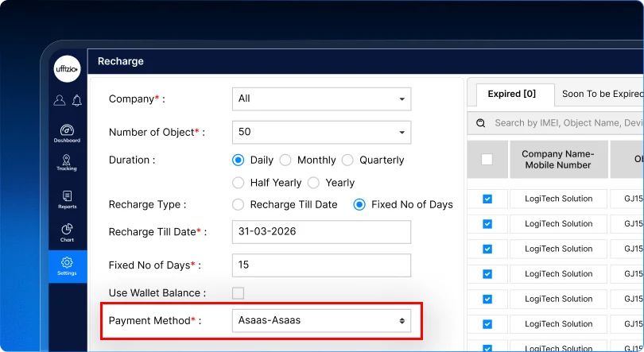Open the Number of Object dropdown
644x352 pixels.
point(321,132)
